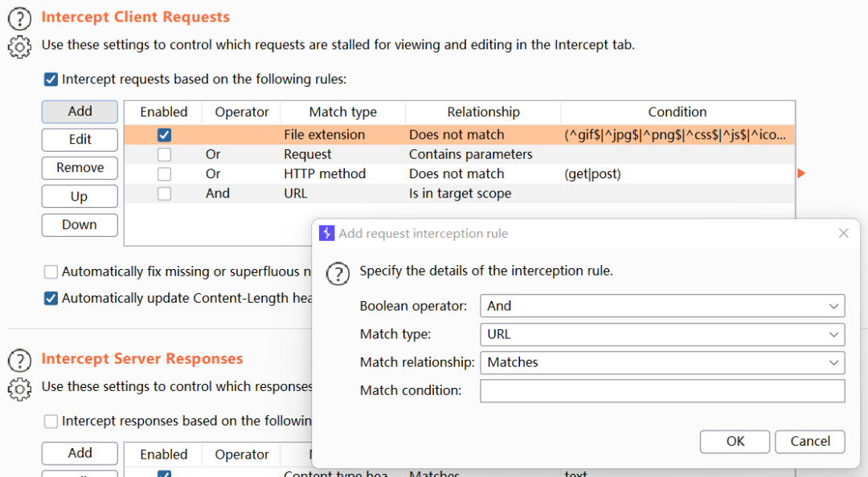Click the And operator cell in rules table
Viewport: 868px width, 477px height.
tap(241, 194)
